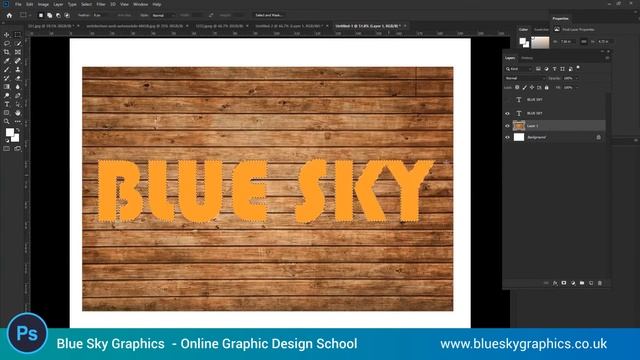Swap foreground and background colors arrow
Image resolution: width=640 pixels, height=360 pixels.
pos(18,130)
